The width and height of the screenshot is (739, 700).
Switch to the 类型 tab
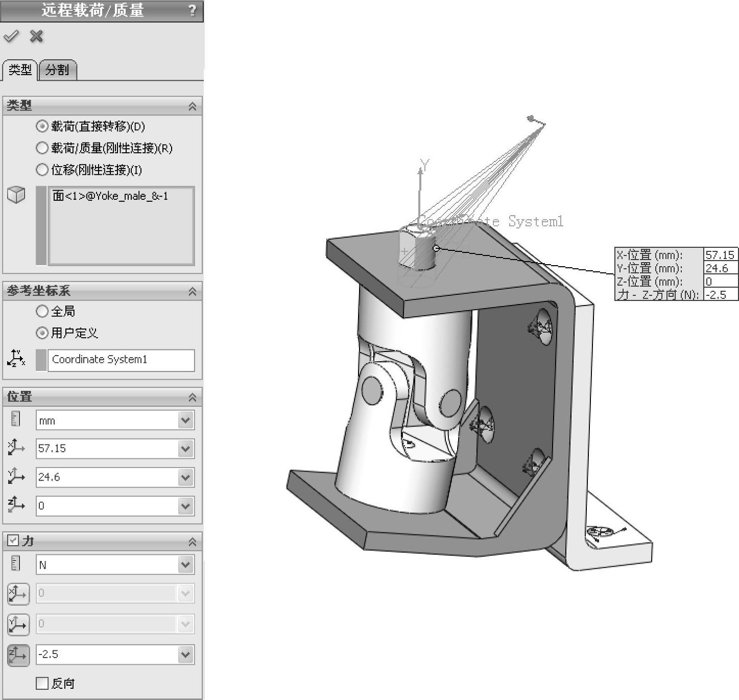pos(20,69)
